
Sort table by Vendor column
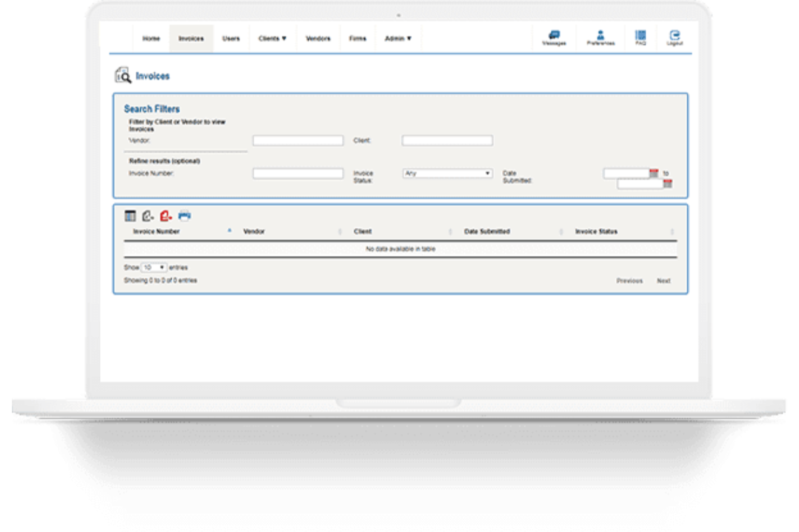pyautogui.click(x=254, y=231)
